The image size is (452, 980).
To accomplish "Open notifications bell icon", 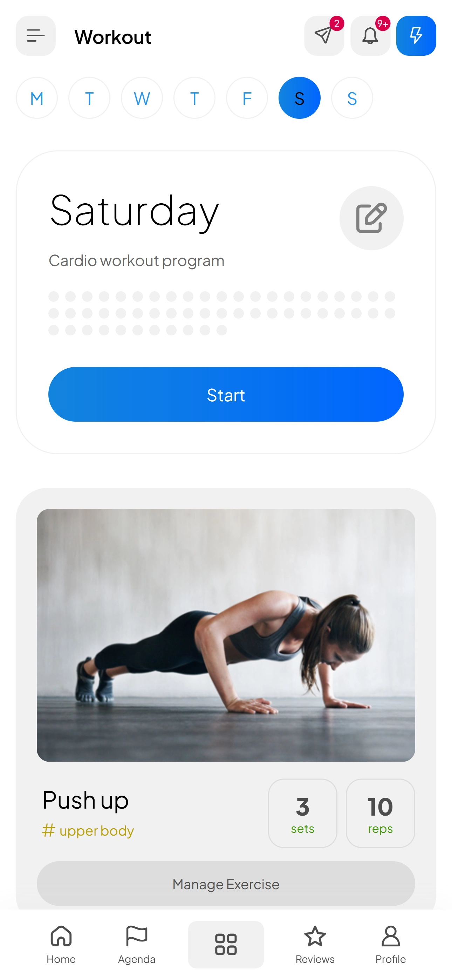I will (x=370, y=36).
